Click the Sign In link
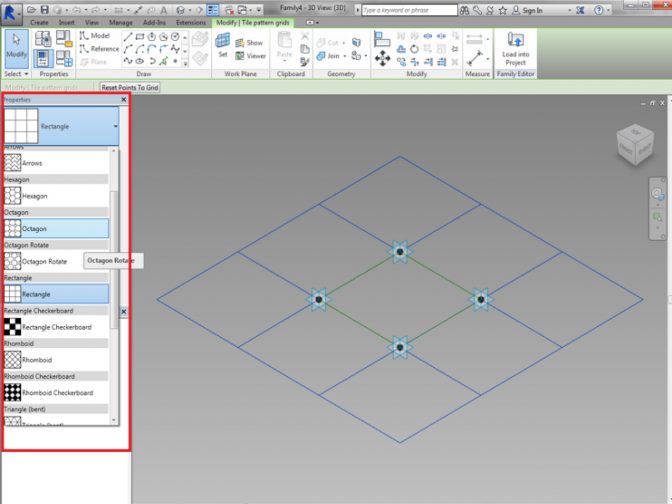 coord(532,9)
